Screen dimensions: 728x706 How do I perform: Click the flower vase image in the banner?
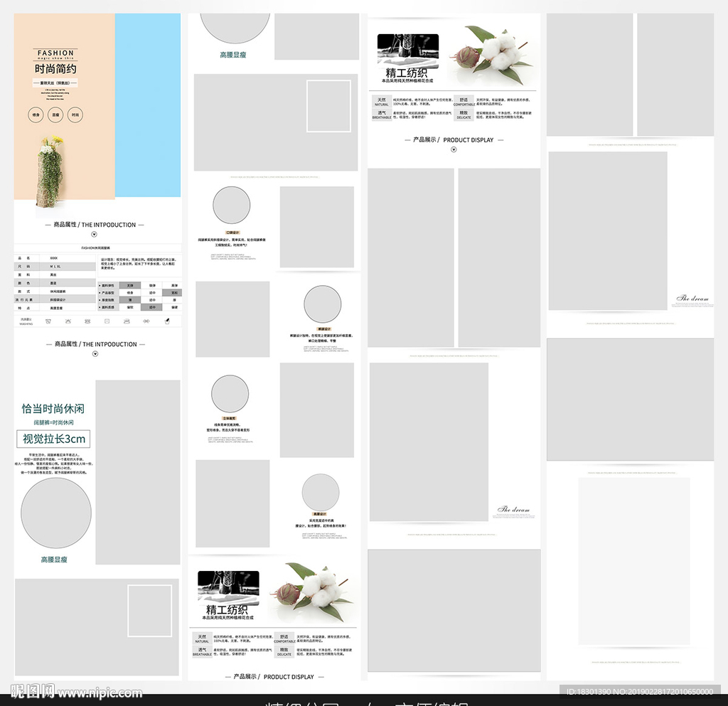[x=50, y=171]
